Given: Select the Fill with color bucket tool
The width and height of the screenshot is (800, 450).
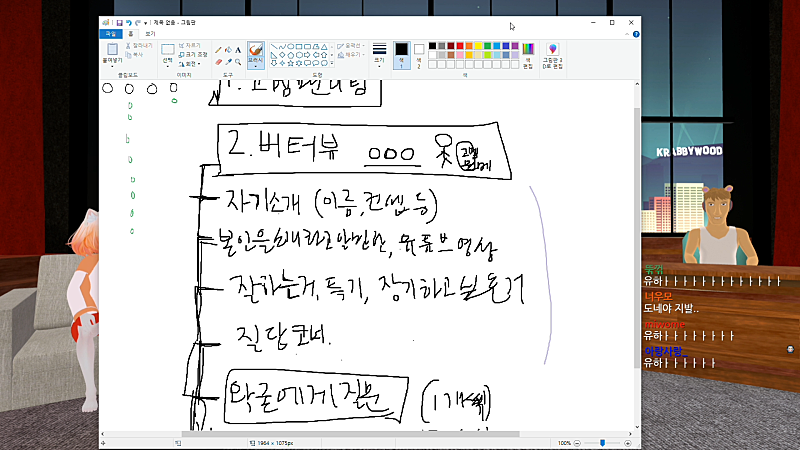Looking at the screenshot, I should (228, 51).
